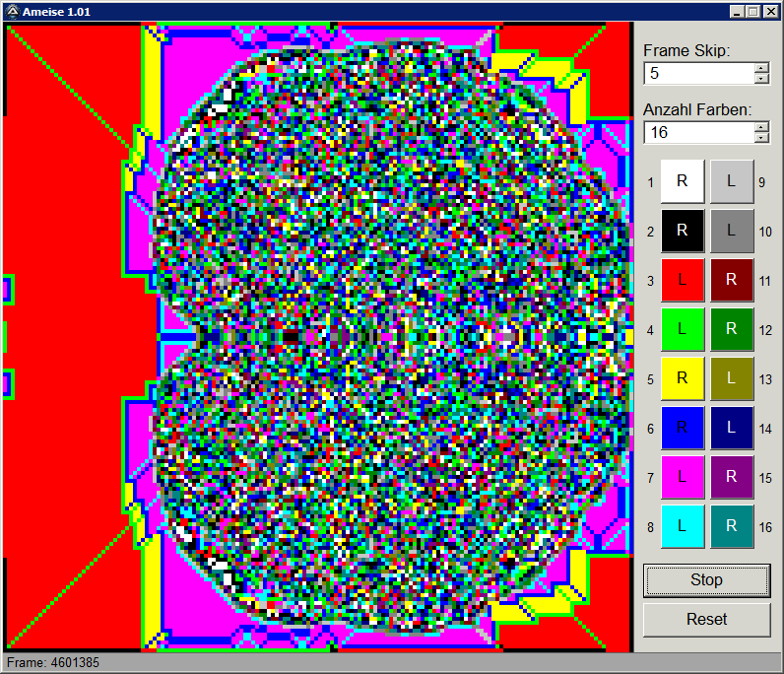Click the Ameise app icon in title bar
Viewport: 784px width, 674px height.
pos(11,11)
